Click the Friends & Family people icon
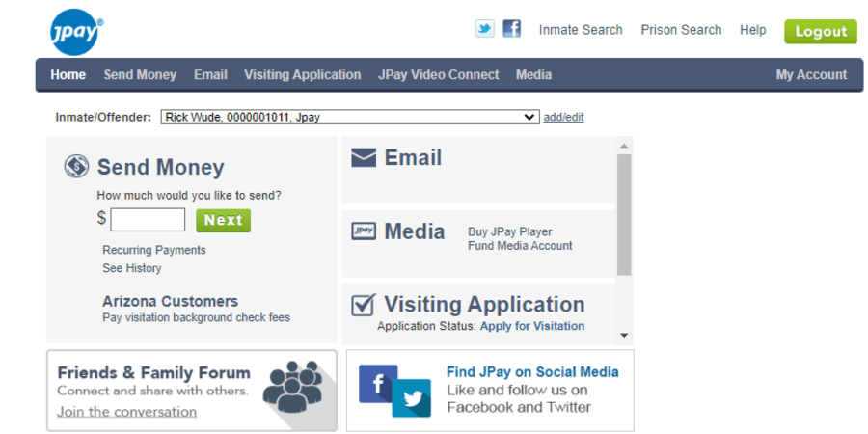The image size is (868, 434). (292, 386)
